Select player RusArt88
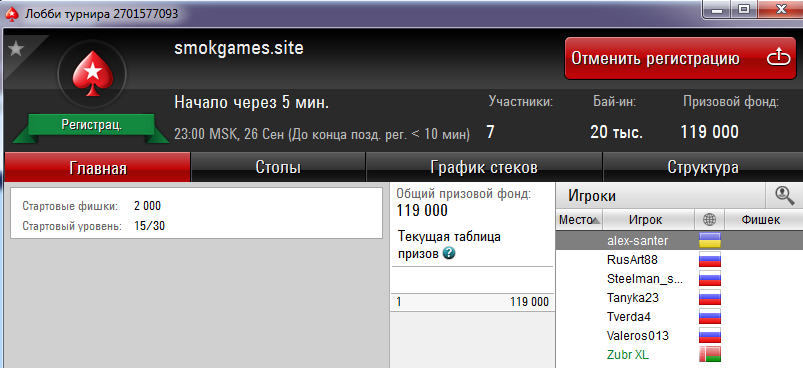Image resolution: width=803 pixels, height=368 pixels. tap(679, 260)
